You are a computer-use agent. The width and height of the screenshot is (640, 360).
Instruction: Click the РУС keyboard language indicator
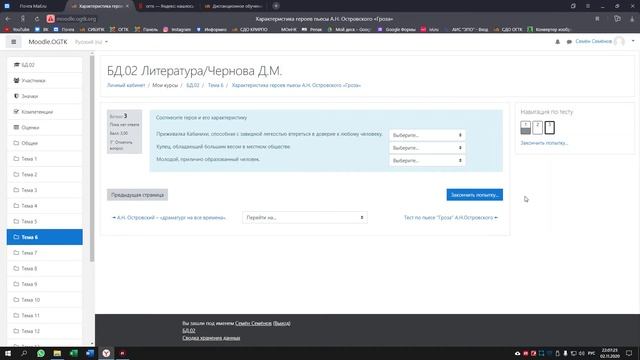click(x=591, y=353)
